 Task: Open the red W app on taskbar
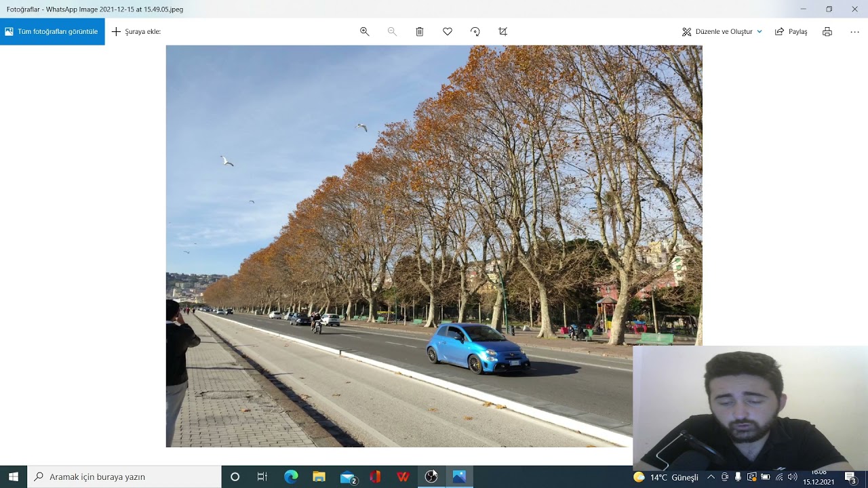pyautogui.click(x=403, y=477)
